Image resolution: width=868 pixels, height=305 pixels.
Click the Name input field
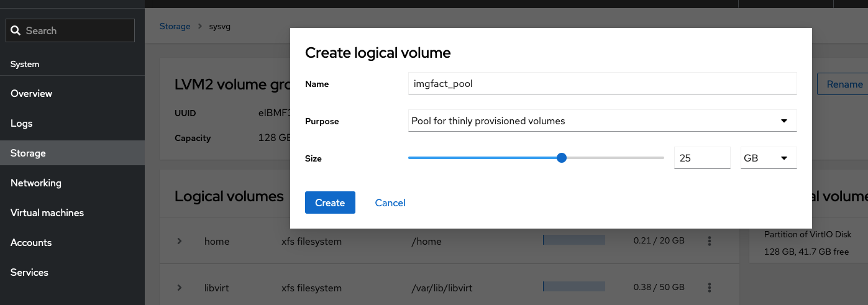pos(602,84)
